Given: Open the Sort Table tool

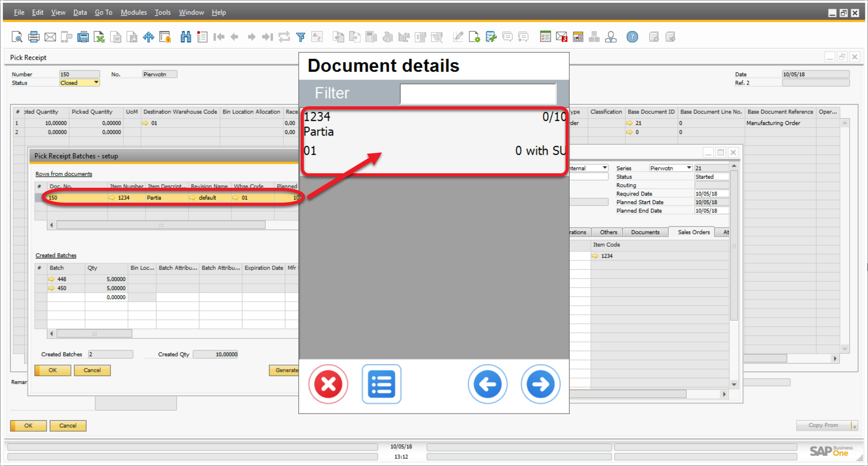Looking at the screenshot, I should [317, 37].
